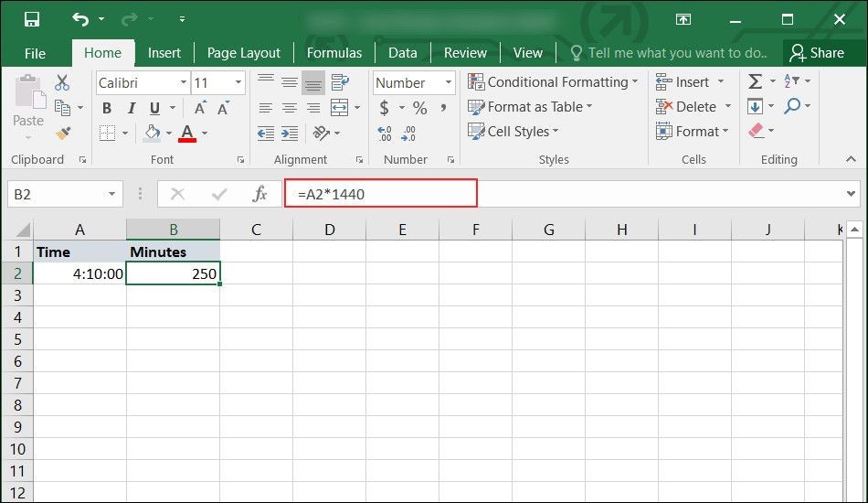Decrease the font size
The height and width of the screenshot is (503, 868).
click(223, 108)
